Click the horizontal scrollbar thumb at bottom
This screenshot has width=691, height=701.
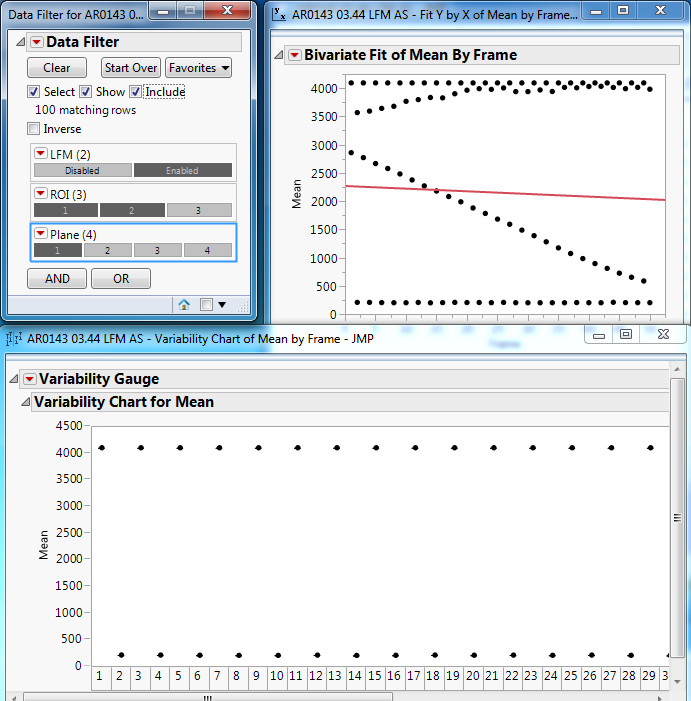[208, 697]
